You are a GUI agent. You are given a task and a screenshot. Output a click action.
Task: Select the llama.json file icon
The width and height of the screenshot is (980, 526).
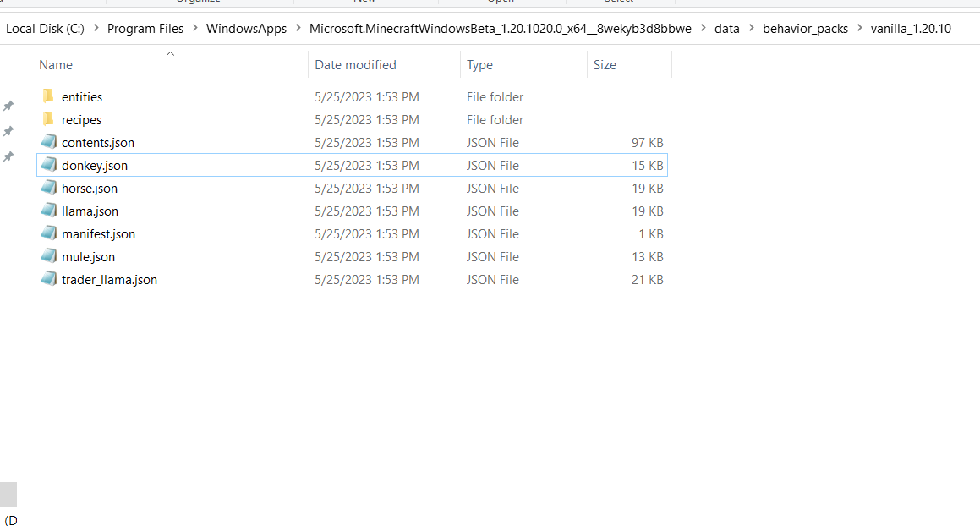tap(49, 211)
